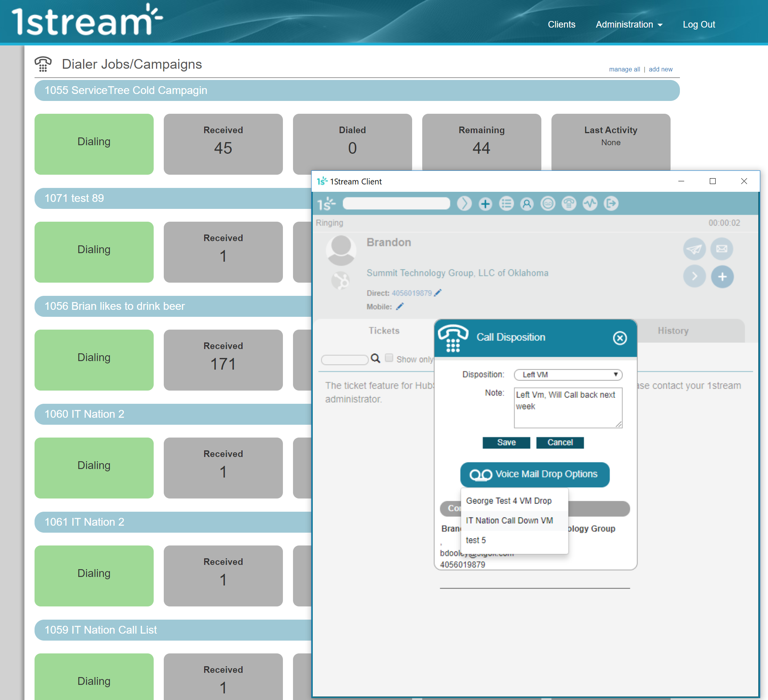The height and width of the screenshot is (700, 768).
Task: Edit the Mobile number with the pencil icon
Action: tap(400, 306)
